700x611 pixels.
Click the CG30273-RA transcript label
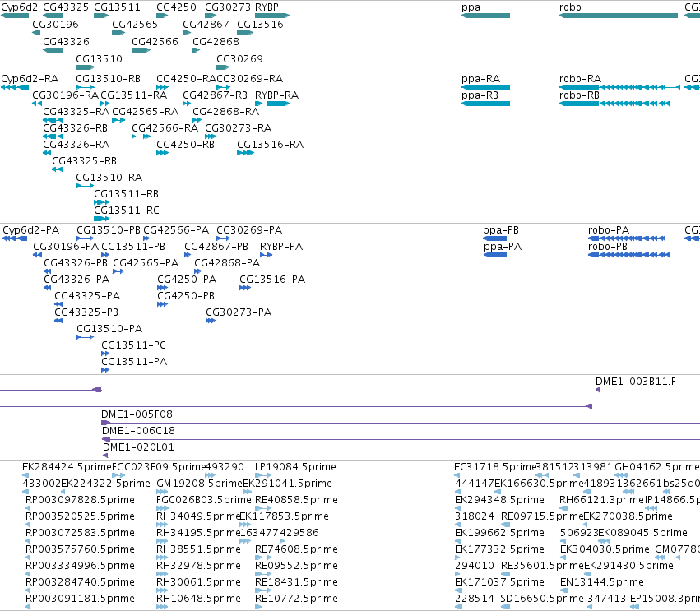pos(238,128)
